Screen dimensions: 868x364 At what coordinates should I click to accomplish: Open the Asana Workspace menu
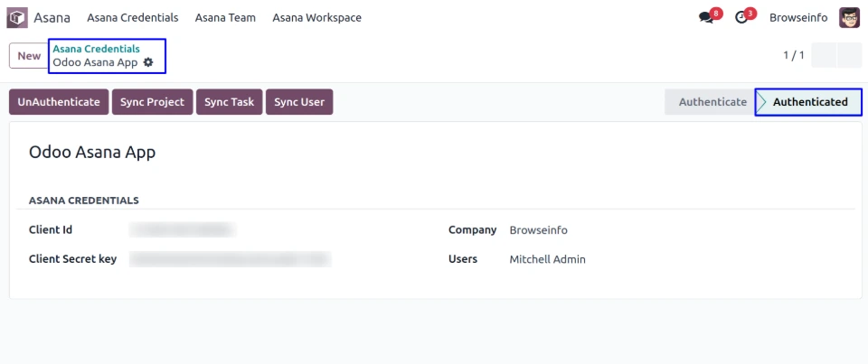point(316,18)
